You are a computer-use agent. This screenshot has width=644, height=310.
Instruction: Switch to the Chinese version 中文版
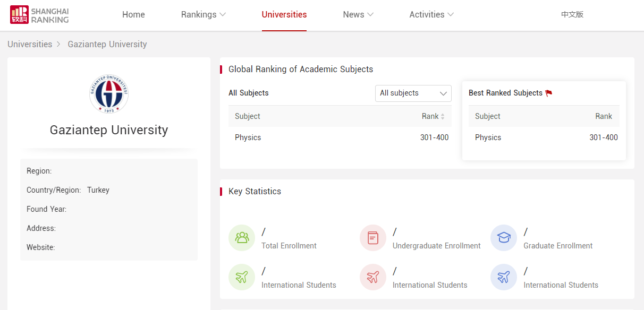pos(572,15)
